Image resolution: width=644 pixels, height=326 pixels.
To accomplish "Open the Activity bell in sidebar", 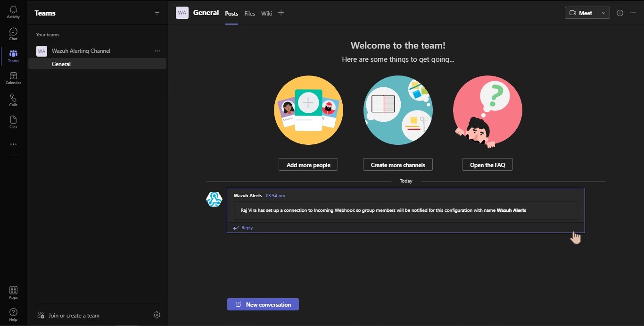I will point(13,12).
